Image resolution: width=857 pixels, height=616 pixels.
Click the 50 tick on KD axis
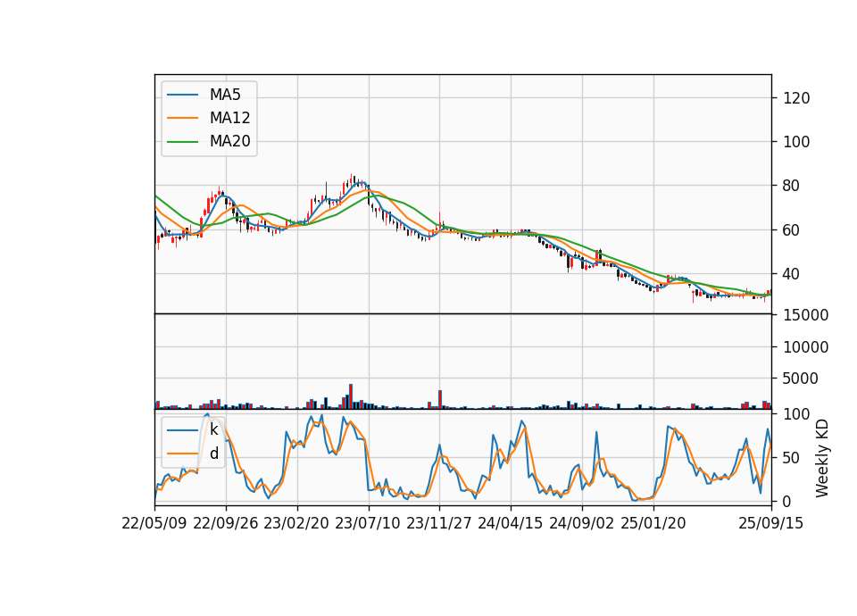point(792,457)
